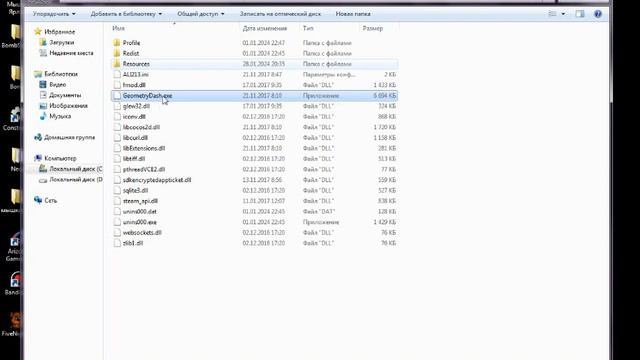Image resolution: width=640 pixels, height=360 pixels.
Task: Select Избранное in navigation pane
Action: pos(60,32)
